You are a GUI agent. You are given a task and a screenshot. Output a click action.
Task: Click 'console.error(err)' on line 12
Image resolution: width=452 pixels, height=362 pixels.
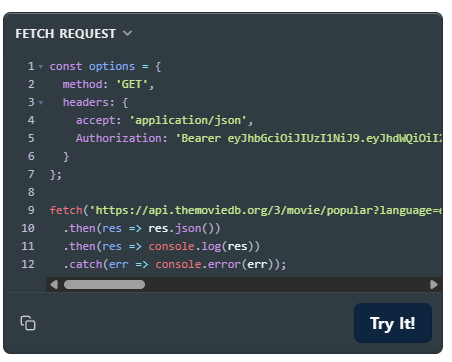click(x=214, y=264)
